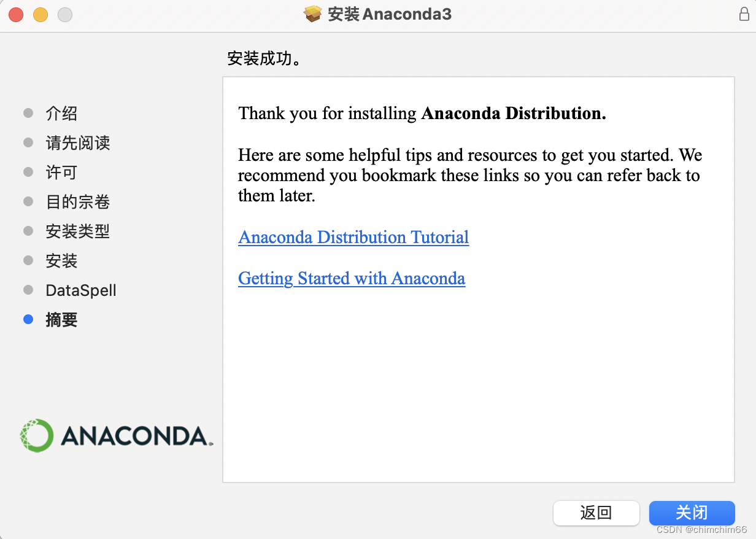Image resolution: width=756 pixels, height=539 pixels.
Task: Select the blue bullet beside 摘要
Action: click(28, 319)
